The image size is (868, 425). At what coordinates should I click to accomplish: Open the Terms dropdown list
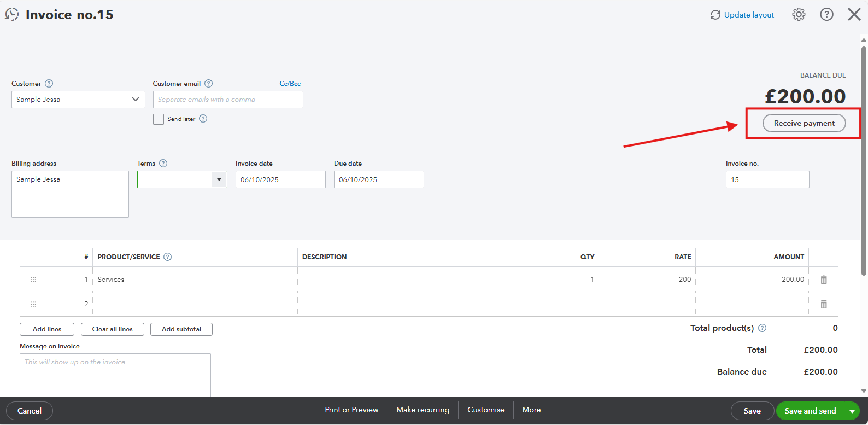[219, 179]
